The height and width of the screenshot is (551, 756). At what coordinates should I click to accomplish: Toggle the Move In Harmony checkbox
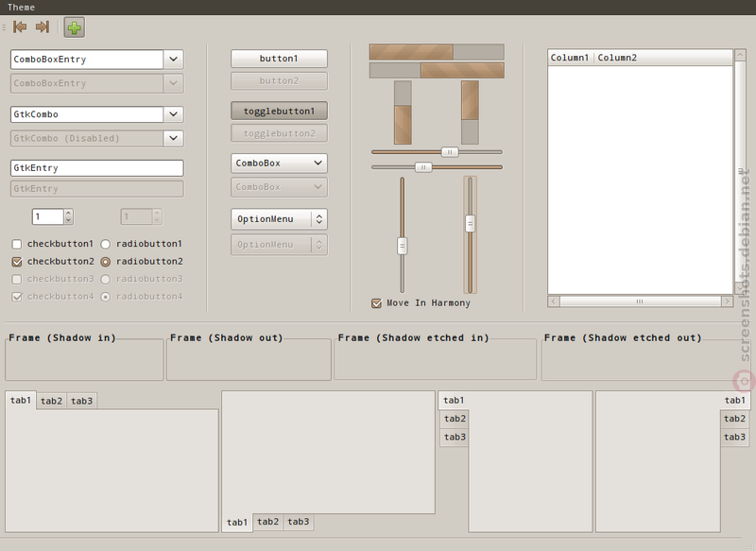(x=376, y=303)
